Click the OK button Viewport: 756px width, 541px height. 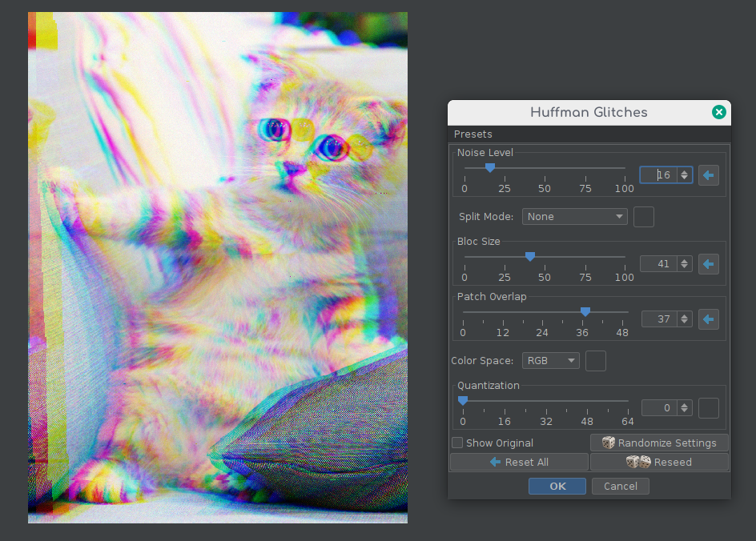[557, 486]
